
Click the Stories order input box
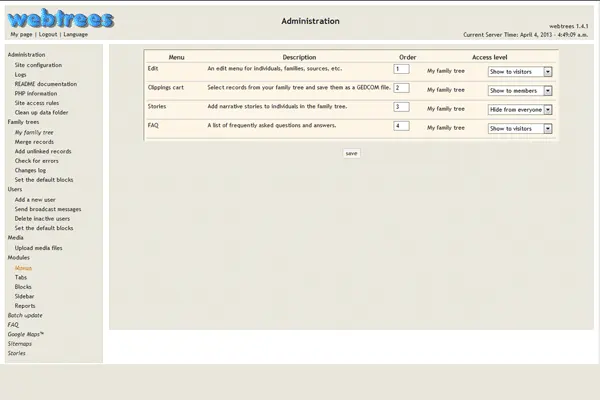tap(401, 107)
